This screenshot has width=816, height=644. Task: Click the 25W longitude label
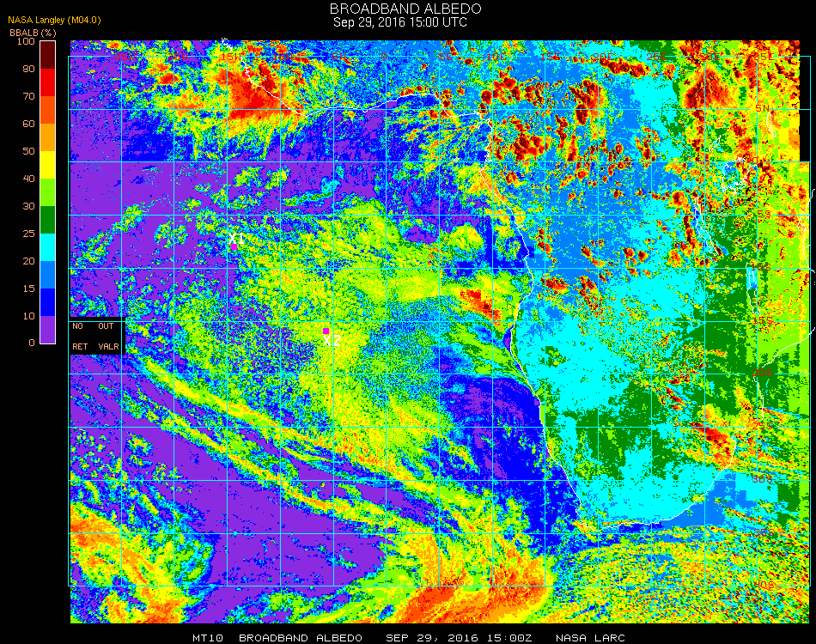coord(125,58)
